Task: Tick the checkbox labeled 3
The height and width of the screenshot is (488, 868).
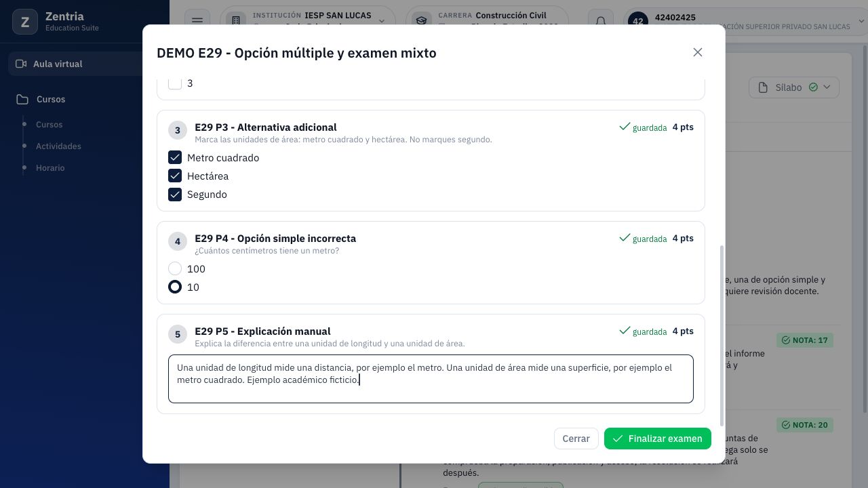Action: (x=175, y=83)
